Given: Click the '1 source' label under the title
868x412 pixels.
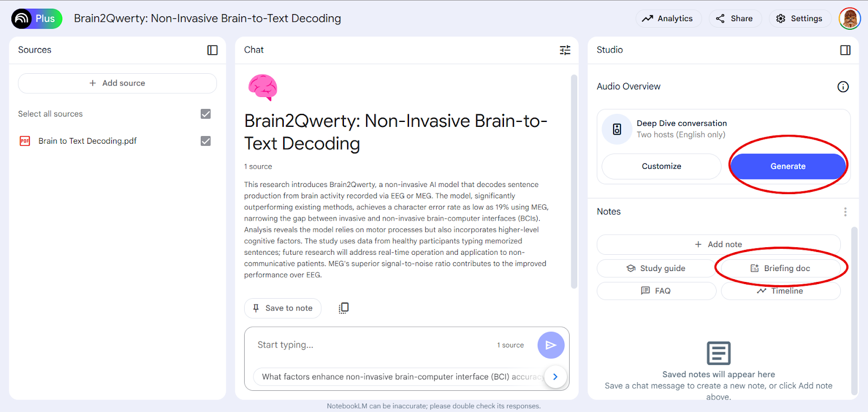Looking at the screenshot, I should 258,166.
